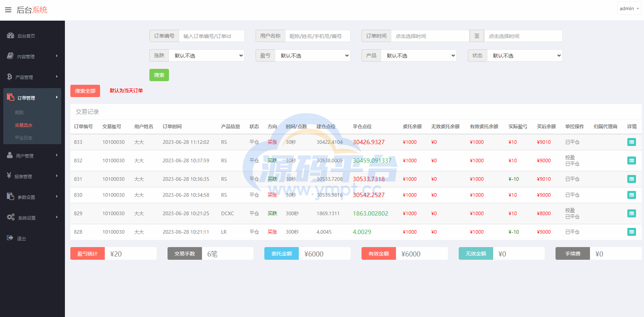Click the 后台首页 dashboard icon
The height and width of the screenshot is (317, 644).
coord(11,36)
